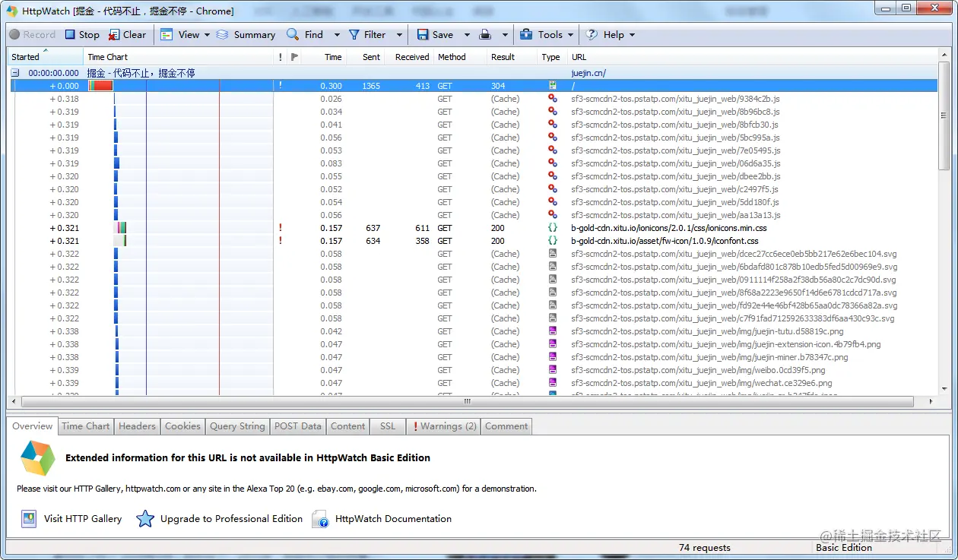Open HttpWatch Documentation link
Image resolution: width=958 pixels, height=560 pixels.
click(393, 519)
